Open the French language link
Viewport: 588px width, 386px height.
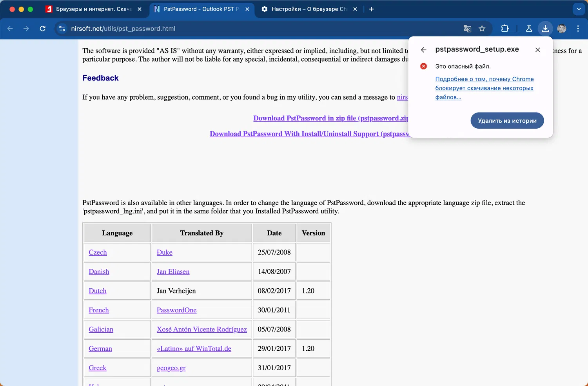[99, 310]
